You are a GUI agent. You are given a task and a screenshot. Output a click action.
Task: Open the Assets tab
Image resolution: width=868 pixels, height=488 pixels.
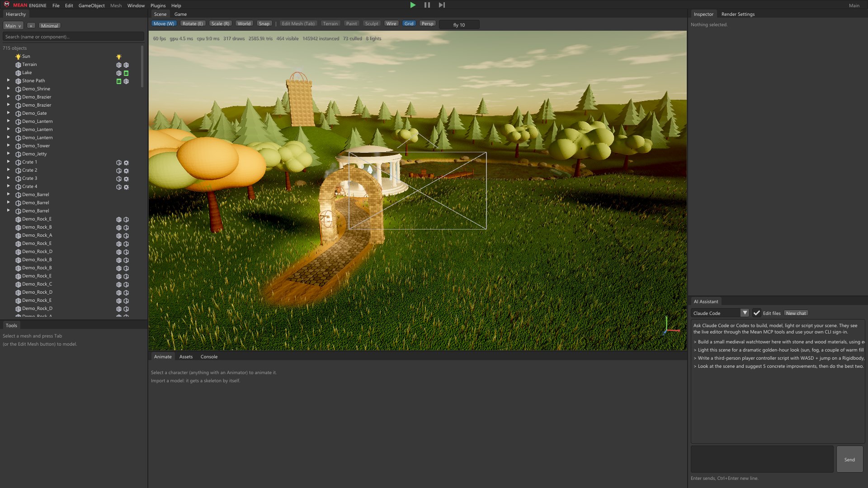(186, 357)
